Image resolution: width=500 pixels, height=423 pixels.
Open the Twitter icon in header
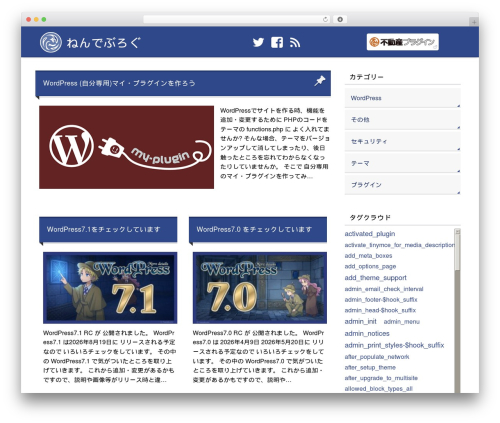click(258, 42)
